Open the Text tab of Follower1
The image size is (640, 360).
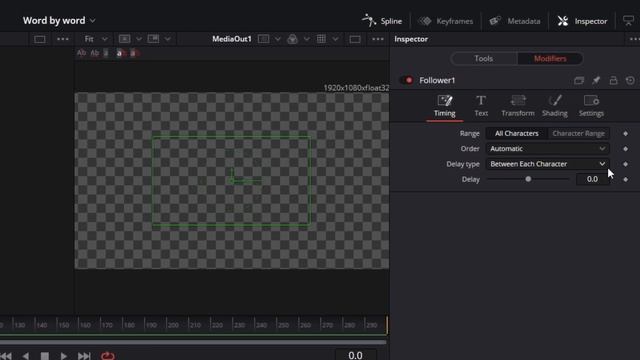click(x=481, y=106)
